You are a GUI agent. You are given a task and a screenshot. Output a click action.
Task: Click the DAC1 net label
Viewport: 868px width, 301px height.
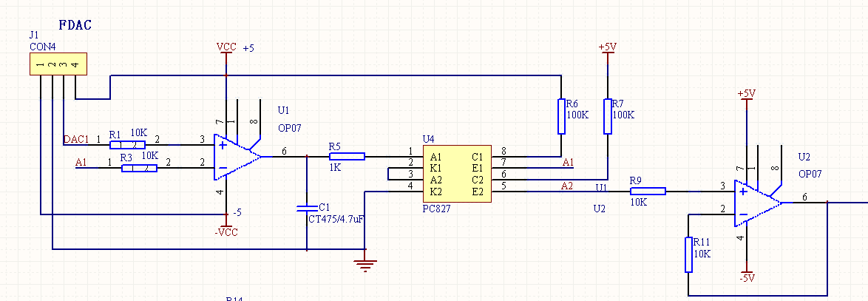coord(76,139)
